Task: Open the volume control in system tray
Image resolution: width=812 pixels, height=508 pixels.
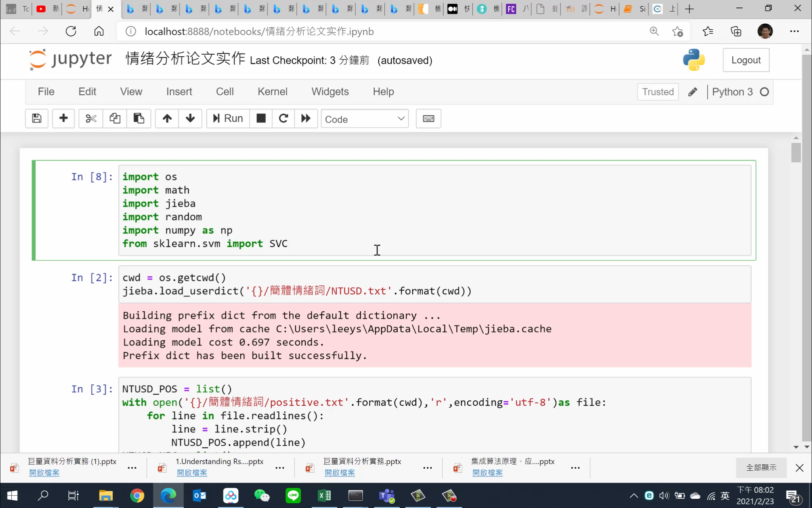Action: (664, 495)
